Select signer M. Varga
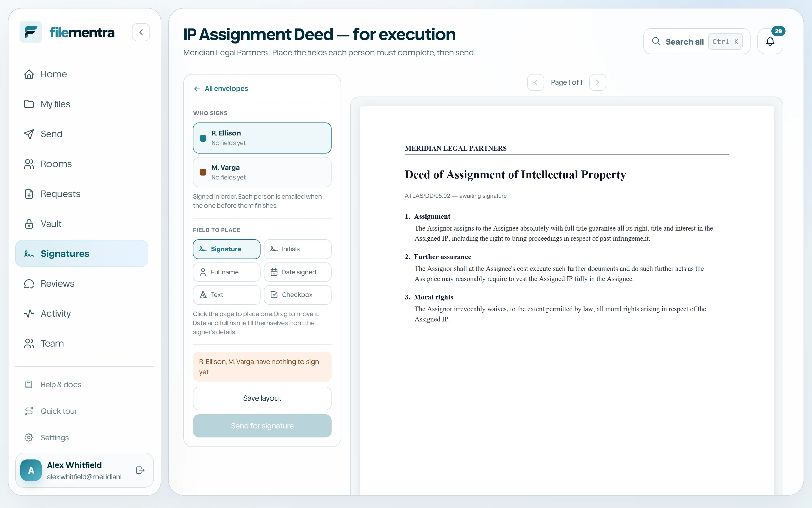 click(x=262, y=172)
